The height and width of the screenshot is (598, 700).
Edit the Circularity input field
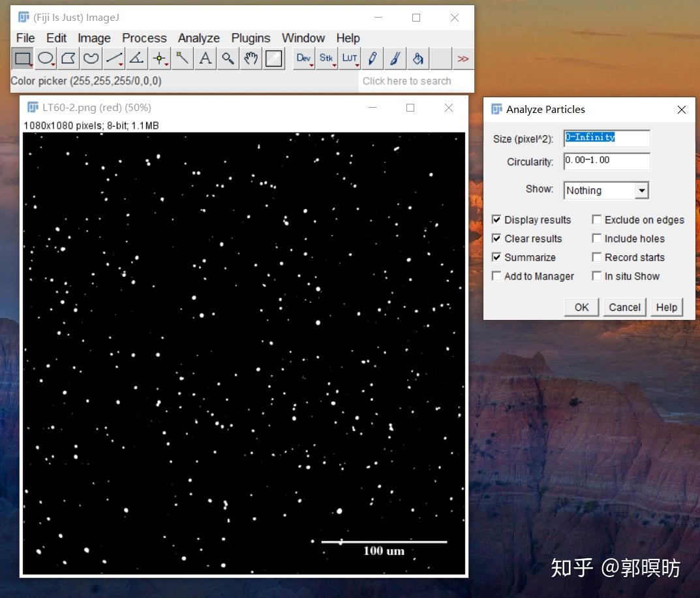[x=606, y=161]
